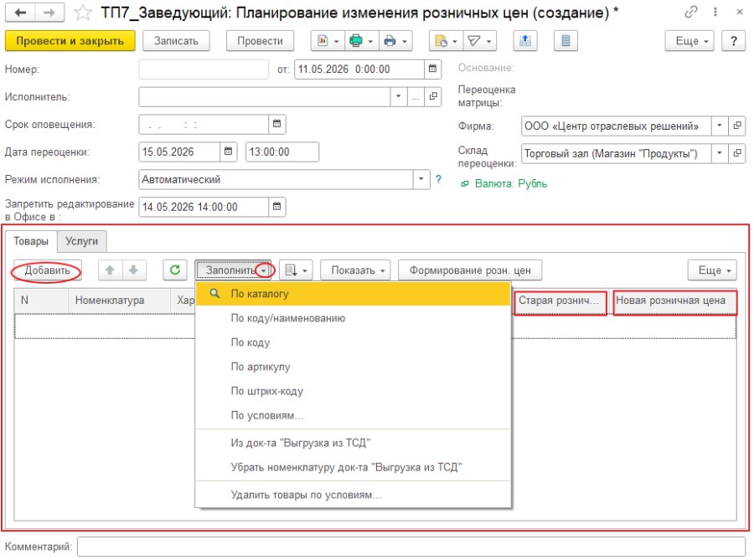Screen dimensions: 754x560
Task: Open calendar for Срок оповещения field
Action: [x=277, y=125]
